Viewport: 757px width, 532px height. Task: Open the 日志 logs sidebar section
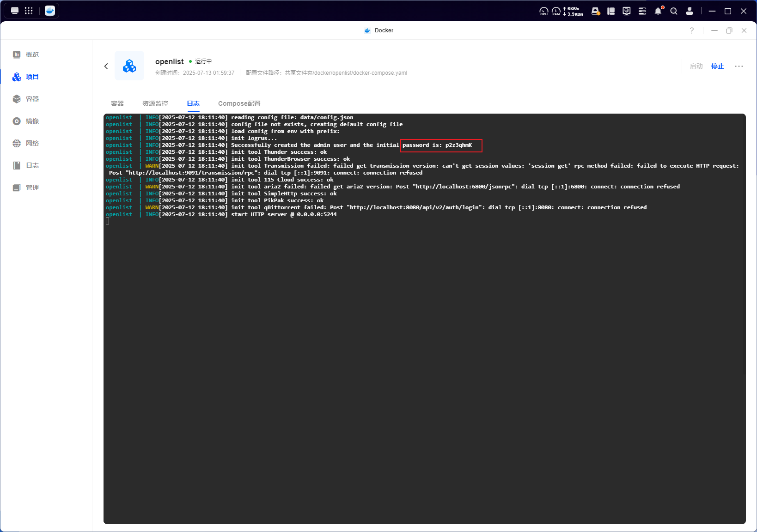point(26,165)
